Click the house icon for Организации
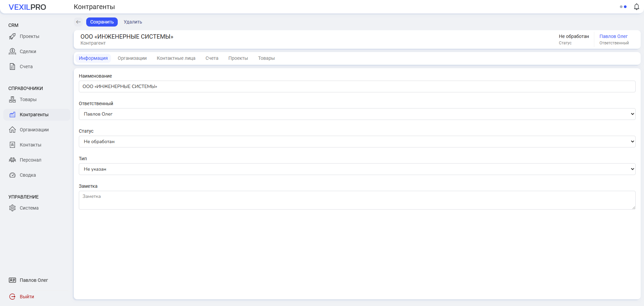 point(12,130)
